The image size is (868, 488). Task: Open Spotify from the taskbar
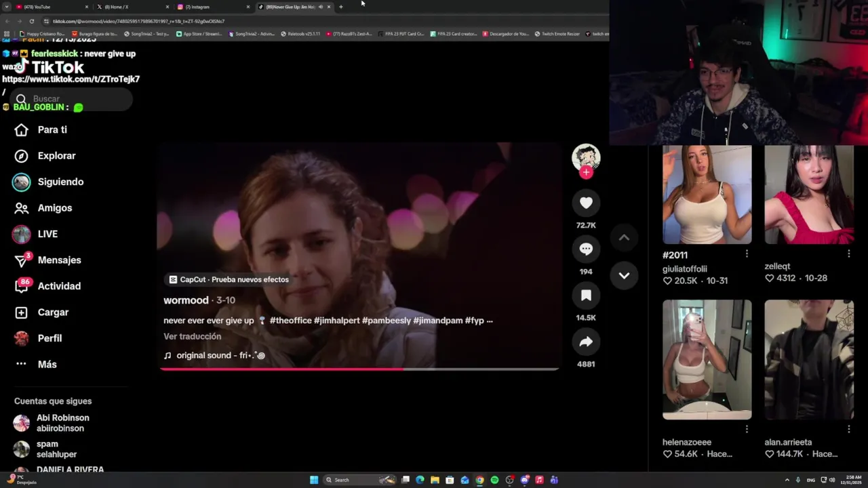coord(494,480)
